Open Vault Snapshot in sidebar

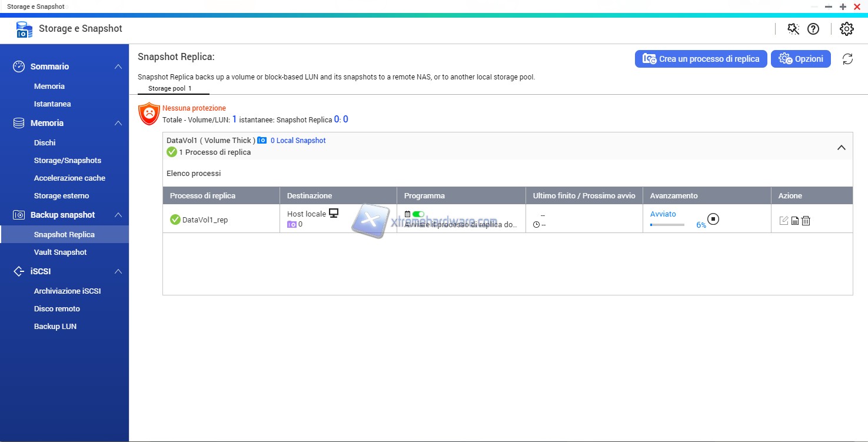click(x=61, y=252)
